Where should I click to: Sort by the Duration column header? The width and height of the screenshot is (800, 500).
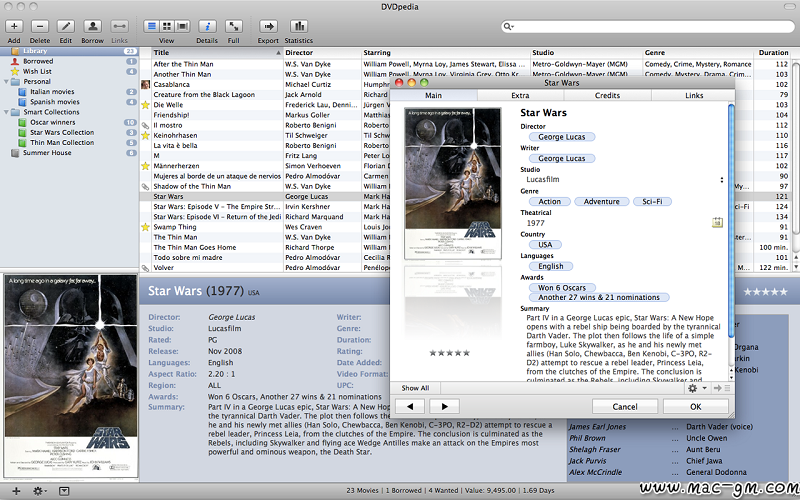click(x=772, y=53)
